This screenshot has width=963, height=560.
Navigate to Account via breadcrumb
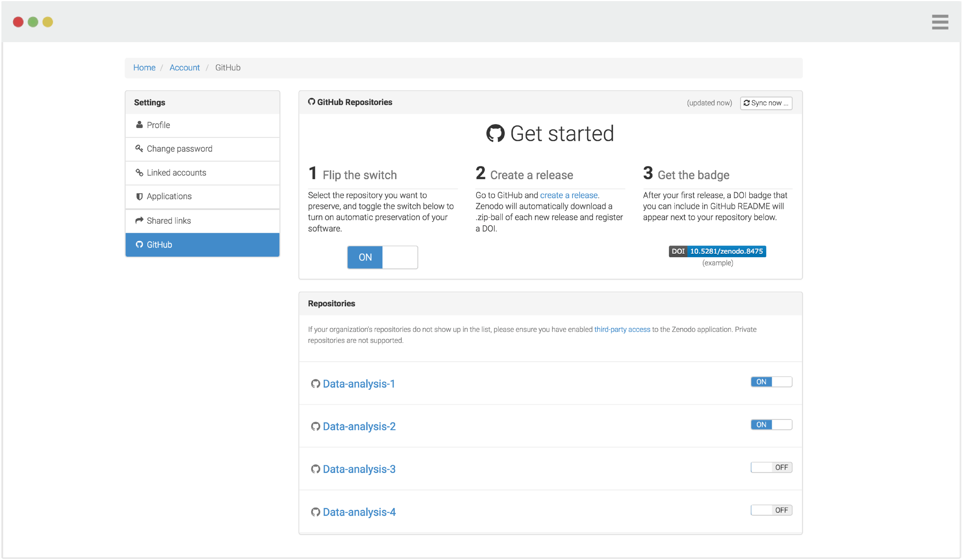click(185, 67)
